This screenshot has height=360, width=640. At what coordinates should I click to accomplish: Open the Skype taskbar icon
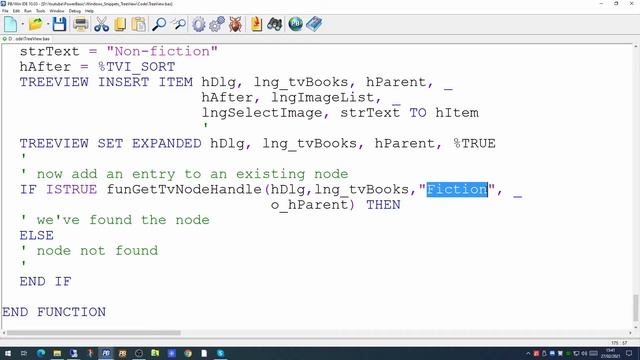point(220,353)
